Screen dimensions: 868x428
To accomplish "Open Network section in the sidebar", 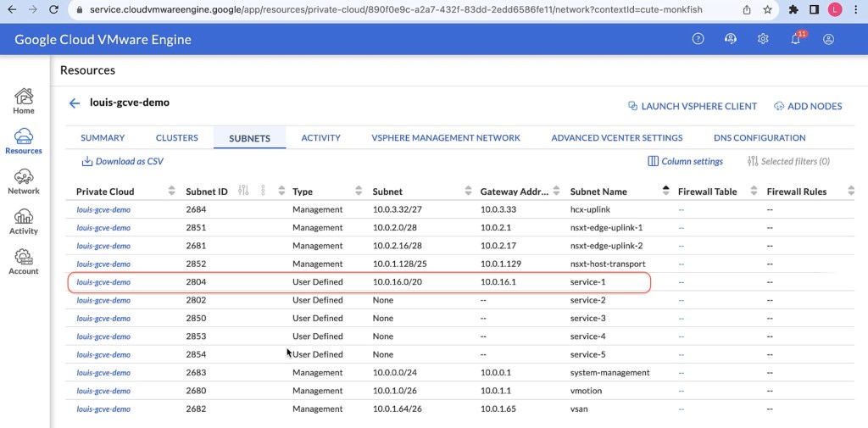I will 24,181.
